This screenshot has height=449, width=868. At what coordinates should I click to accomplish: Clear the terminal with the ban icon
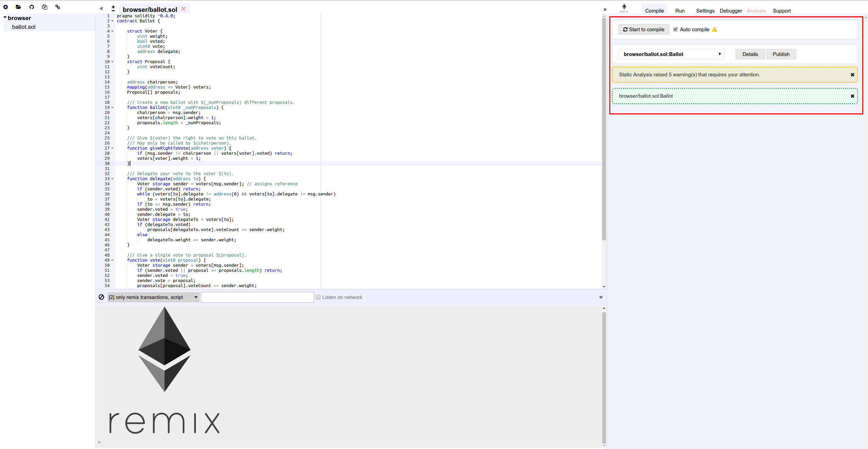click(101, 297)
